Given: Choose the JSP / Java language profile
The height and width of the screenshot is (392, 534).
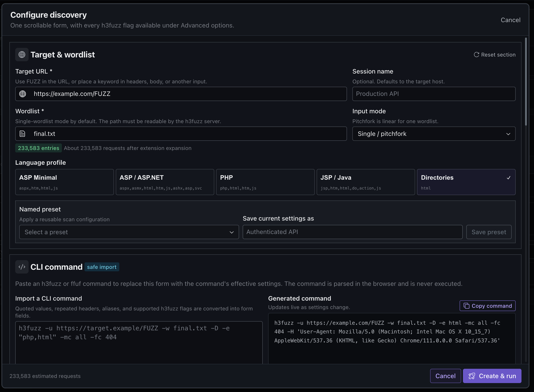Looking at the screenshot, I should [366, 182].
